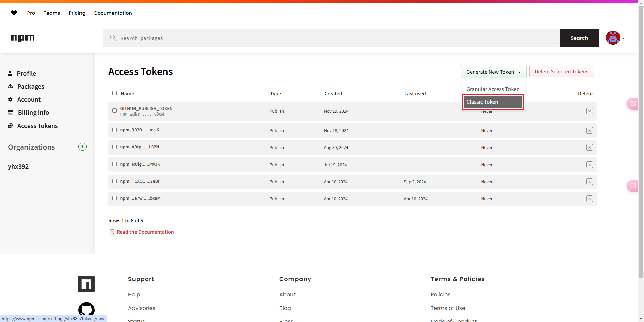Delete the GITHUB_PUBLISH_TOKEN using its X icon
644x322 pixels.
[589, 111]
